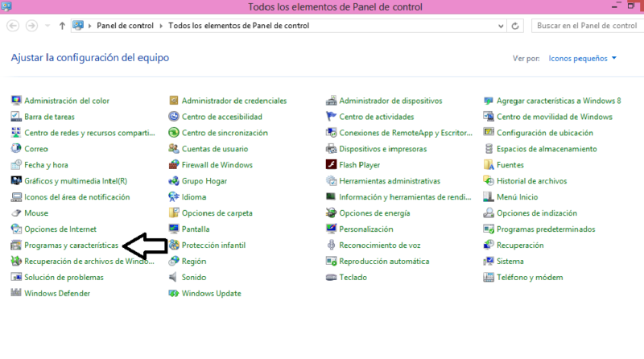Click the Windows Defender icon
Image resolution: width=644 pixels, height=359 pixels.
[x=16, y=293]
